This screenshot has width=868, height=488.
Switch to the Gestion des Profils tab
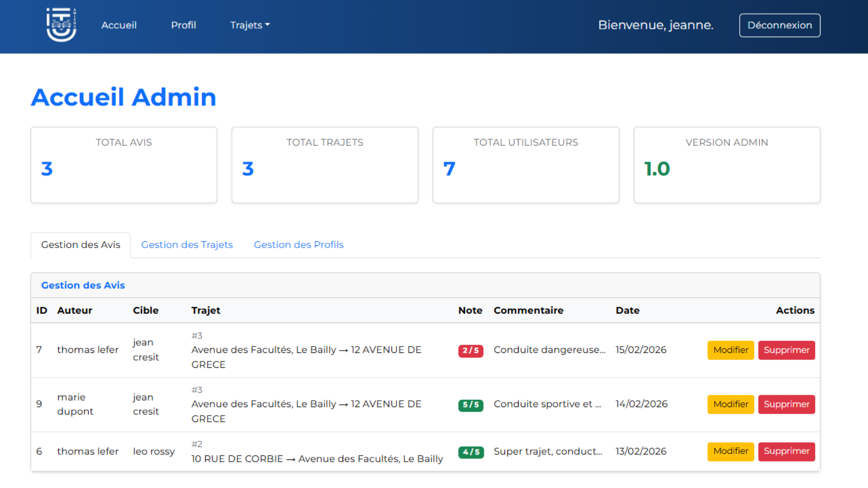coord(299,245)
